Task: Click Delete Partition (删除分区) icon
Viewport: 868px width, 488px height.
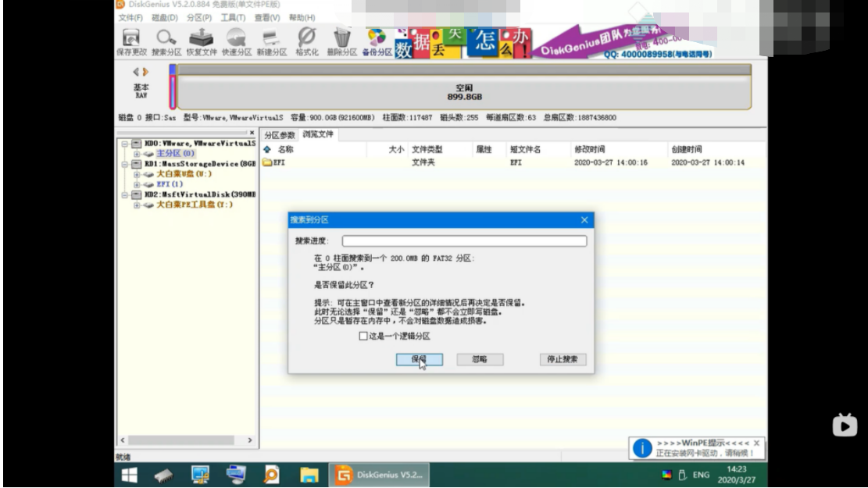Action: [x=341, y=42]
